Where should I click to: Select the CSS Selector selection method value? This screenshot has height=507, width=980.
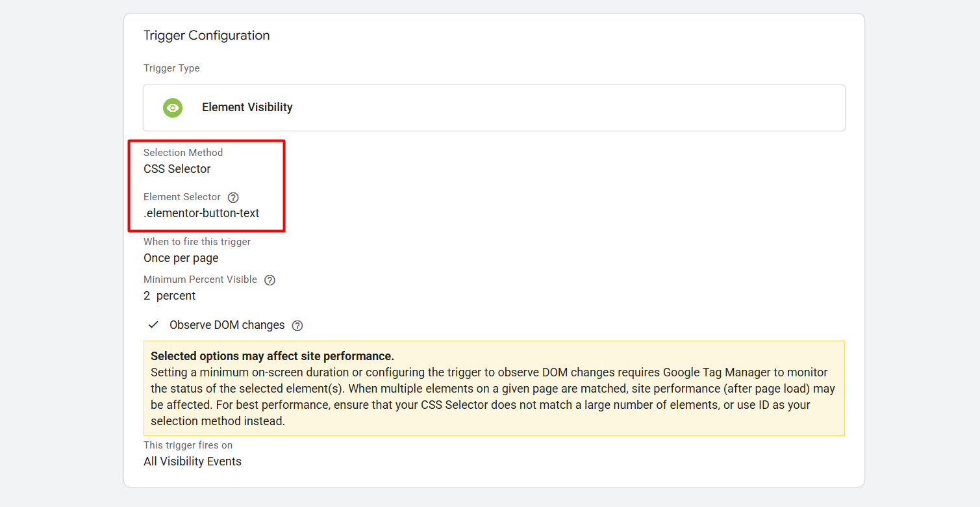coord(177,169)
